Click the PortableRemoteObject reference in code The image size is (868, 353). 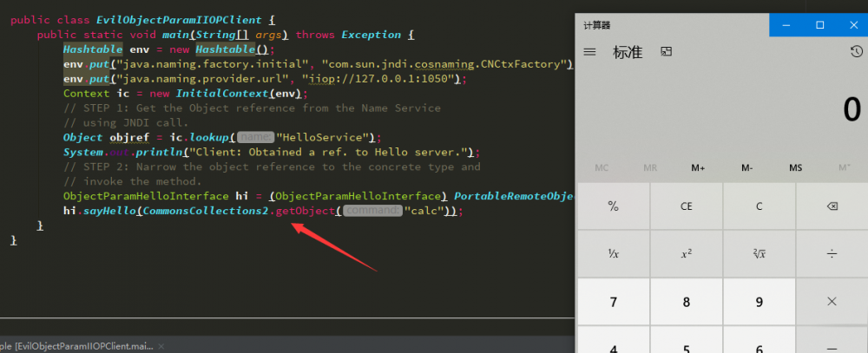tap(515, 196)
